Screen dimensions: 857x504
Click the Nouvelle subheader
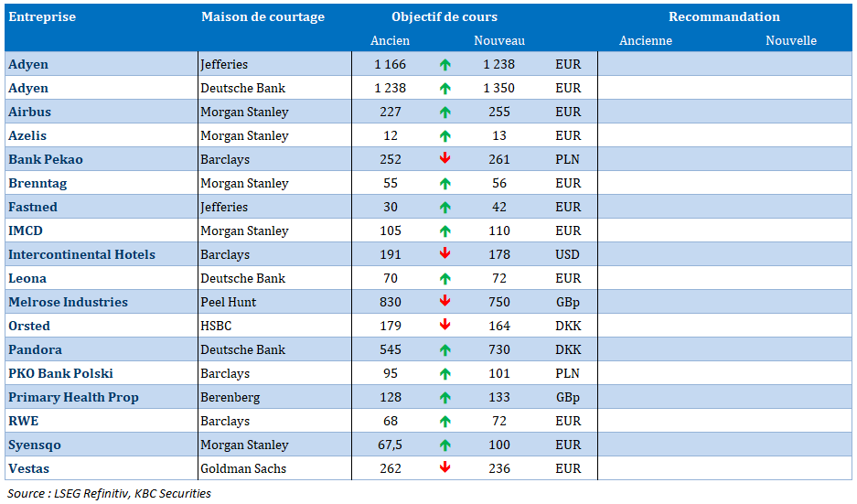click(791, 40)
